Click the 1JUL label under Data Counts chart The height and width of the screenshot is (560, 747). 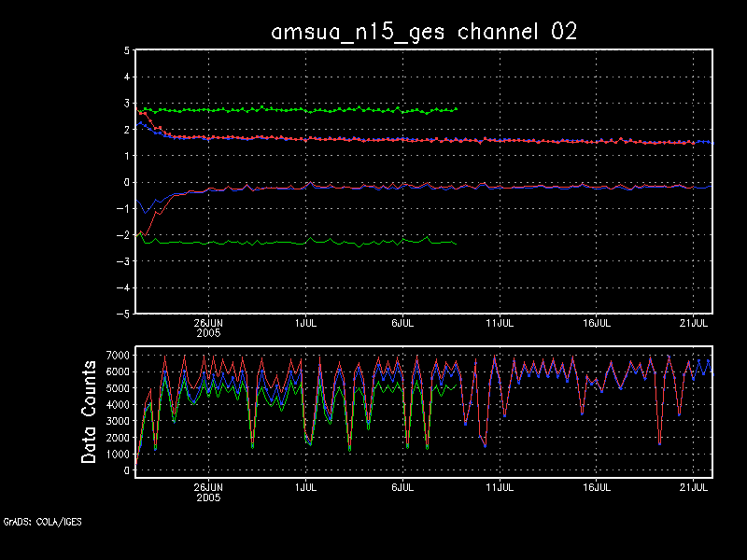coord(305,486)
